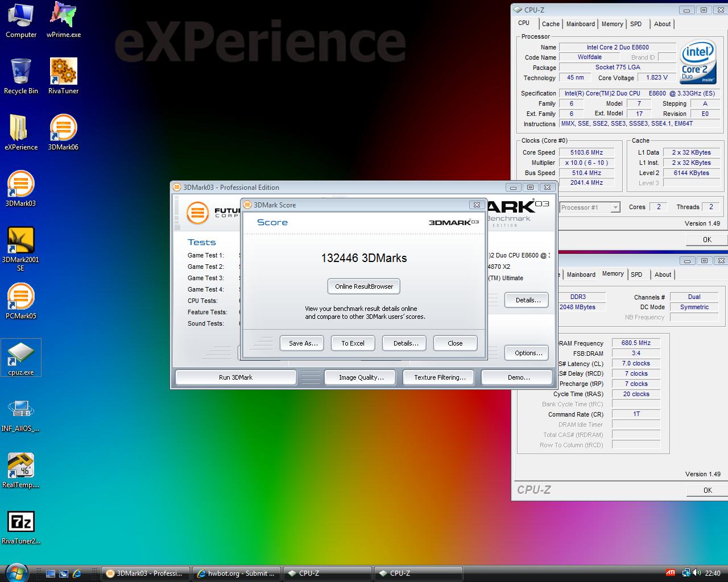Open the RivaTuner2 7z archive
Image resolution: width=728 pixels, height=582 pixels.
[x=20, y=526]
